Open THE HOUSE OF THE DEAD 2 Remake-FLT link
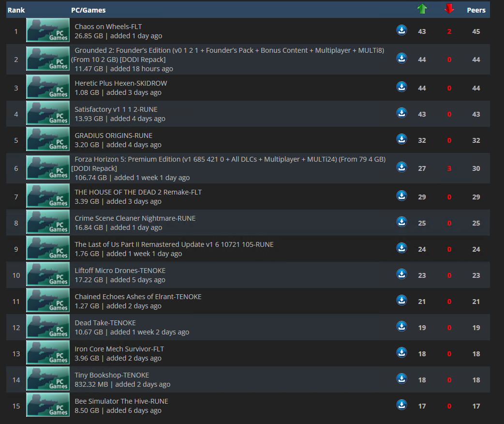504x424 pixels. tap(138, 192)
